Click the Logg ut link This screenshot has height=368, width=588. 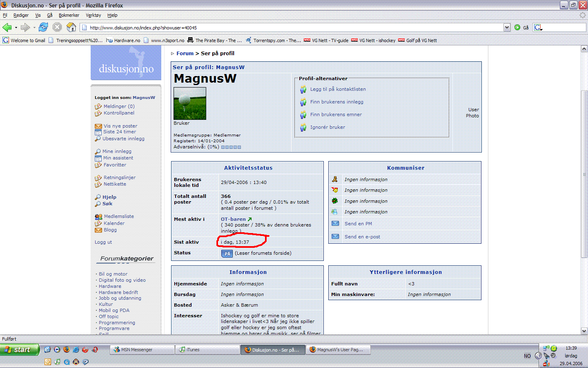103,242
